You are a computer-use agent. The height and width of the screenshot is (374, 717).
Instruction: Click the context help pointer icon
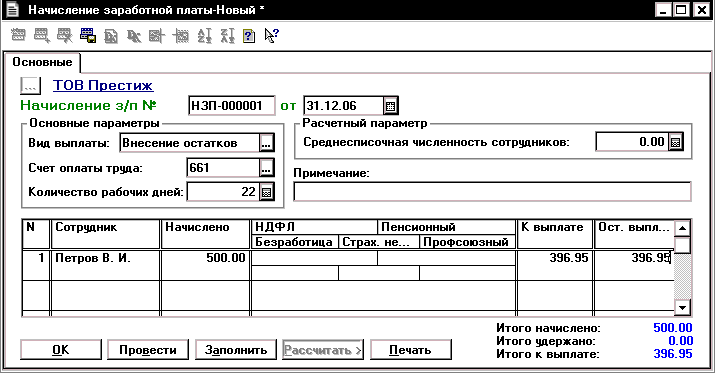pos(272,36)
